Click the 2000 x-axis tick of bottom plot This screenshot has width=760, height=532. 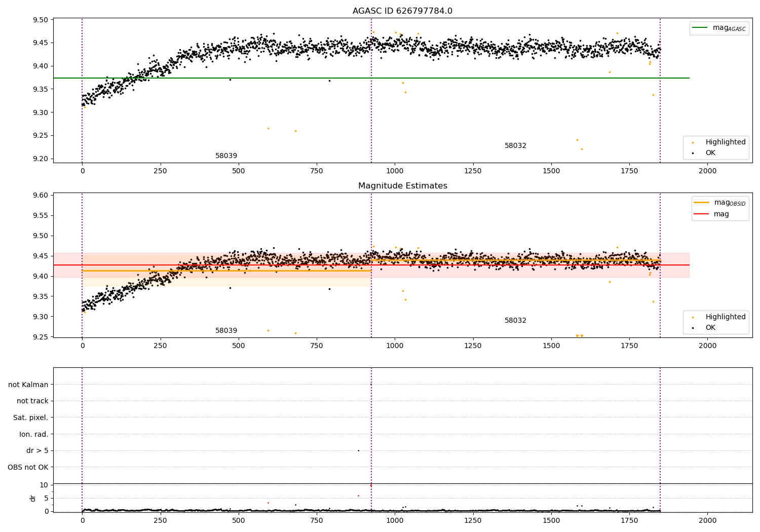[708, 520]
